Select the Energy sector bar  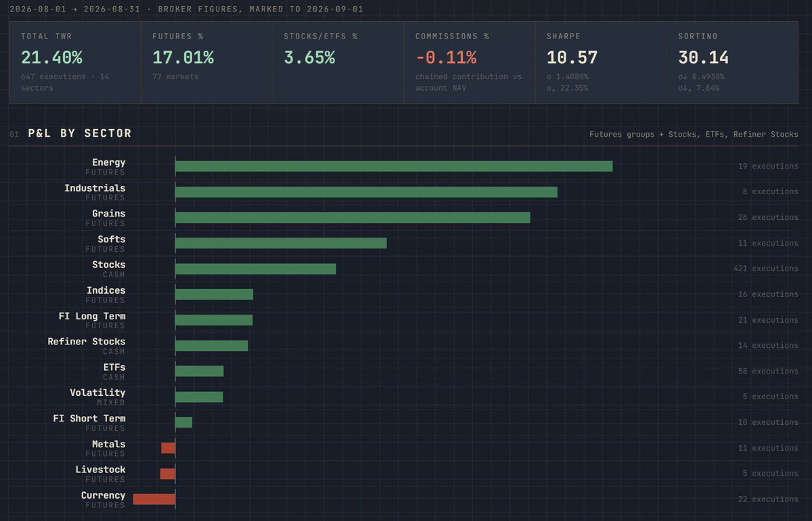pos(394,166)
